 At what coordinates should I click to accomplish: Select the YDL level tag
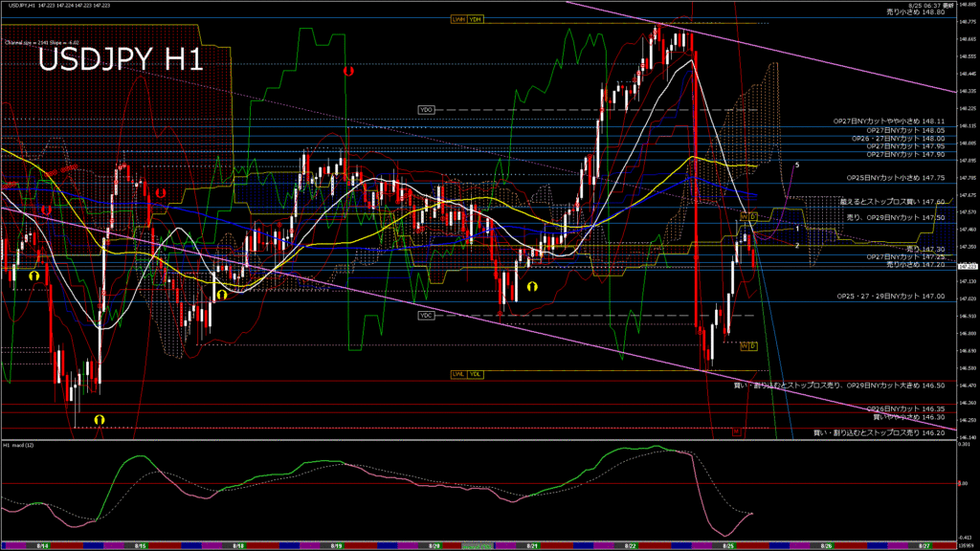point(476,374)
